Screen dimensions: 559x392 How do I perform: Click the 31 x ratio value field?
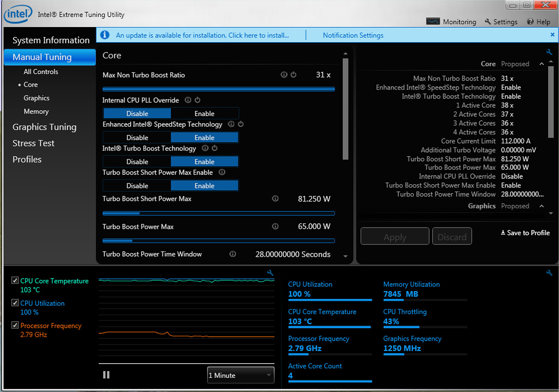tap(323, 75)
